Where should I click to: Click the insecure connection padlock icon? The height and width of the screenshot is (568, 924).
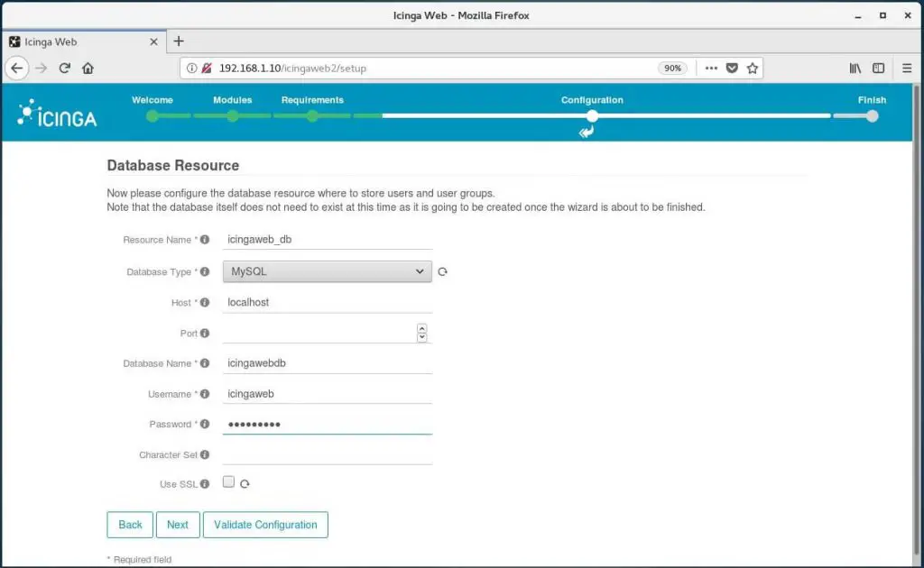click(x=207, y=69)
